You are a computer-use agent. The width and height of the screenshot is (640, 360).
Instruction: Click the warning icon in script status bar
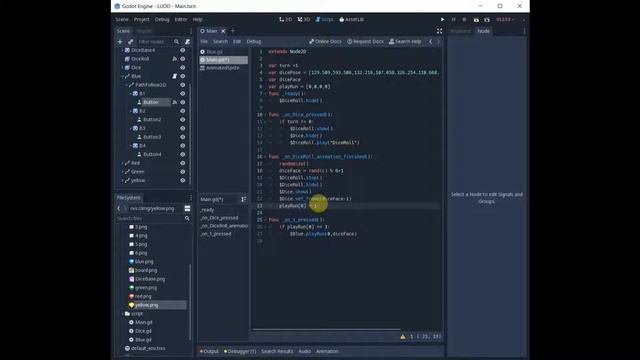click(403, 337)
